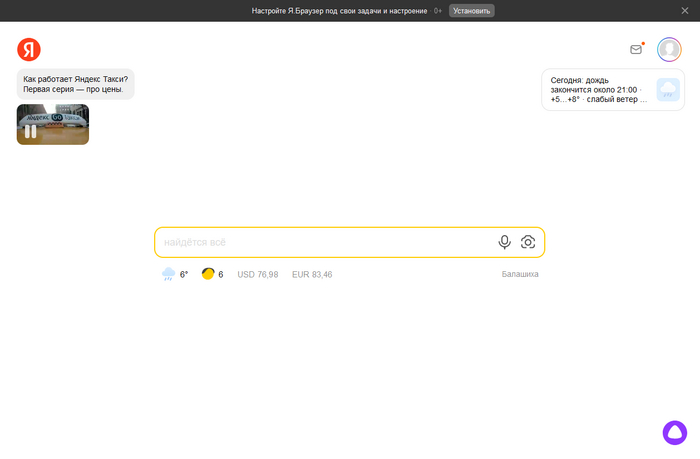Open the Yandex Taxi video thumbnail
700x459 pixels.
tap(53, 124)
